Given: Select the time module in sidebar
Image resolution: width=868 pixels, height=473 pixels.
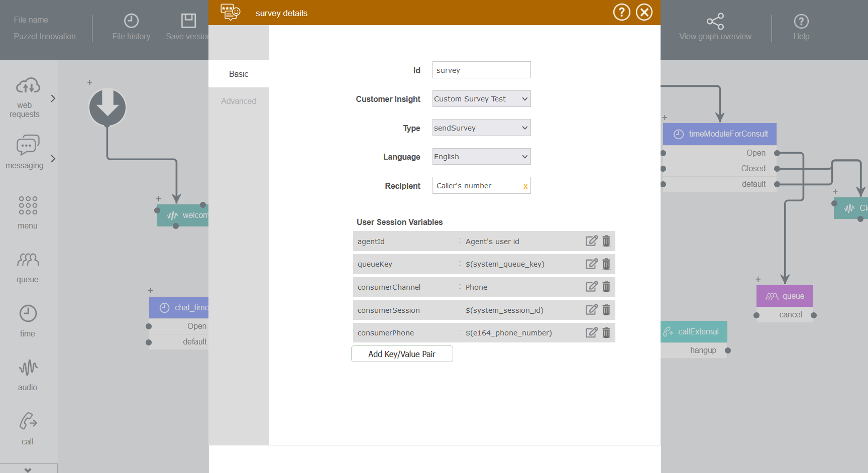Looking at the screenshot, I should click(x=28, y=320).
